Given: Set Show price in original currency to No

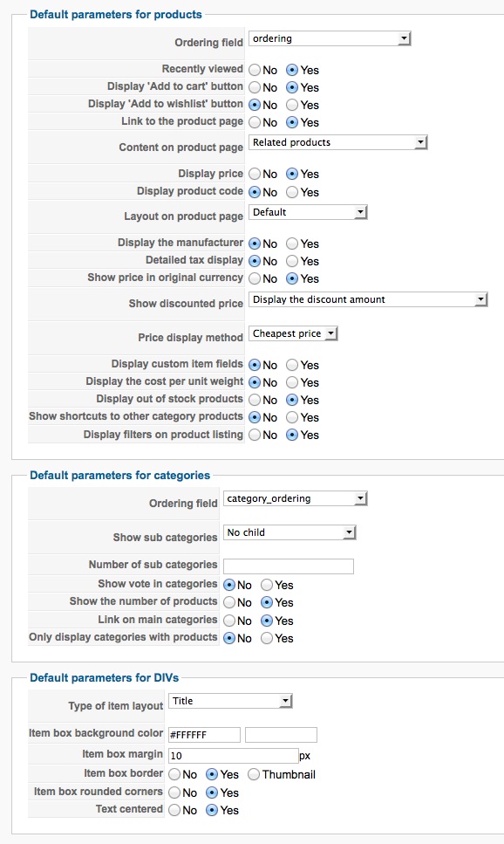Looking at the screenshot, I should pyautogui.click(x=255, y=278).
